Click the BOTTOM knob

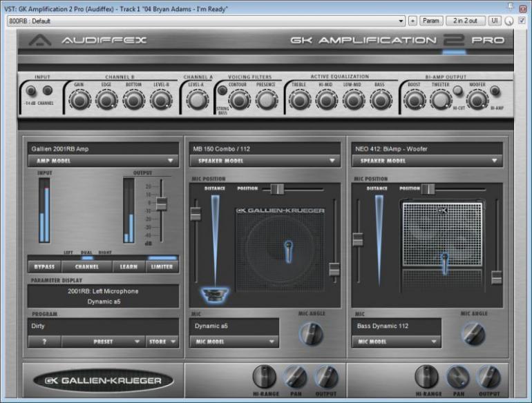click(133, 100)
